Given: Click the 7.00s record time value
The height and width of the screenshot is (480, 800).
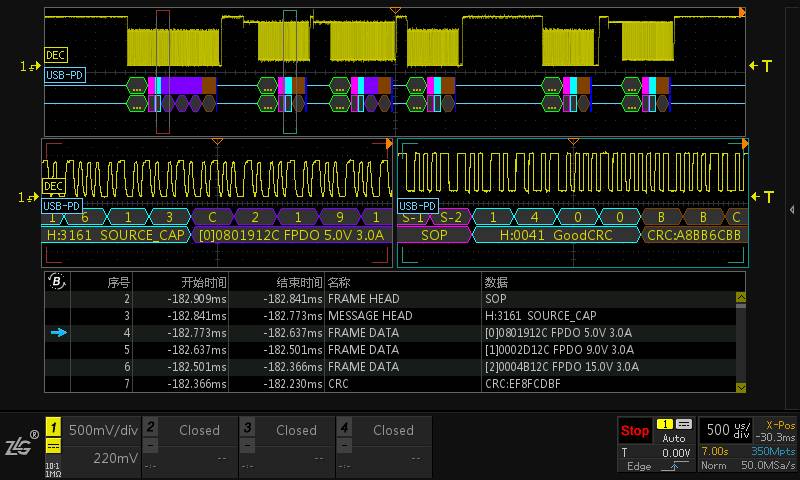Looking at the screenshot, I should click(715, 451).
